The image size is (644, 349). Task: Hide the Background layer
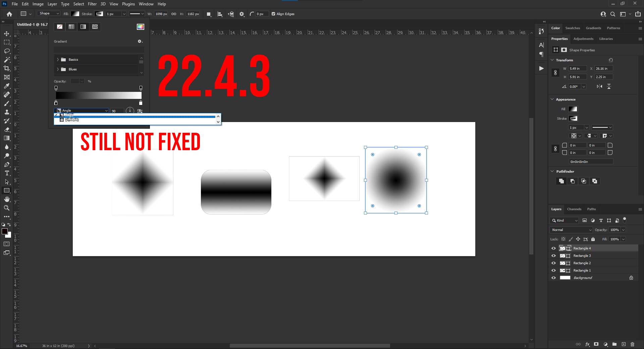553,278
